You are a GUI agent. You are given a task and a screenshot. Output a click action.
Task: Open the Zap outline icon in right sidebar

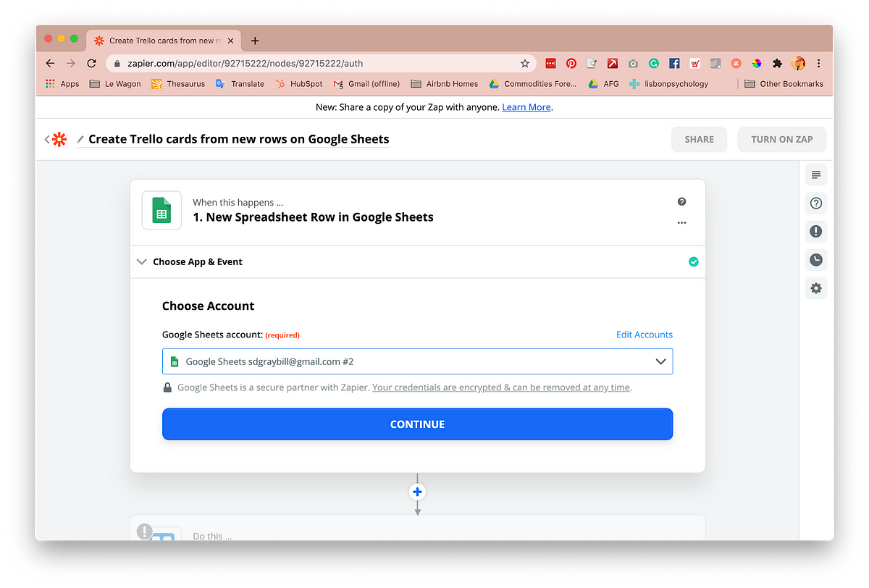(816, 175)
